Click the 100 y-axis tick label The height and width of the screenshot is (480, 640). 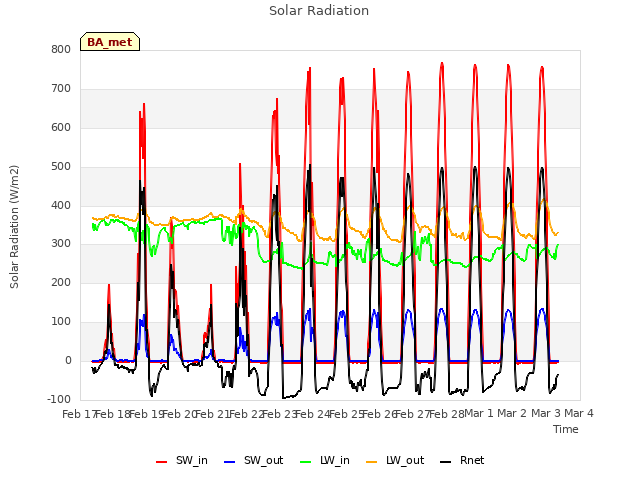(61, 322)
